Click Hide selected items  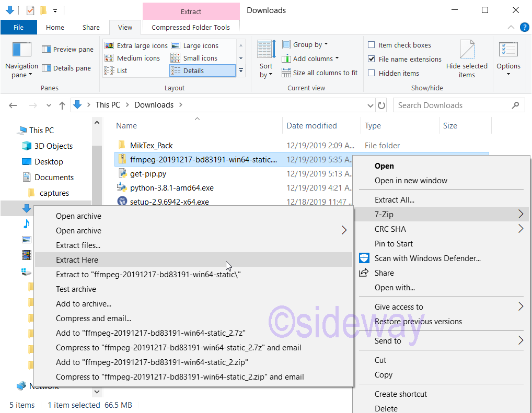467,60
